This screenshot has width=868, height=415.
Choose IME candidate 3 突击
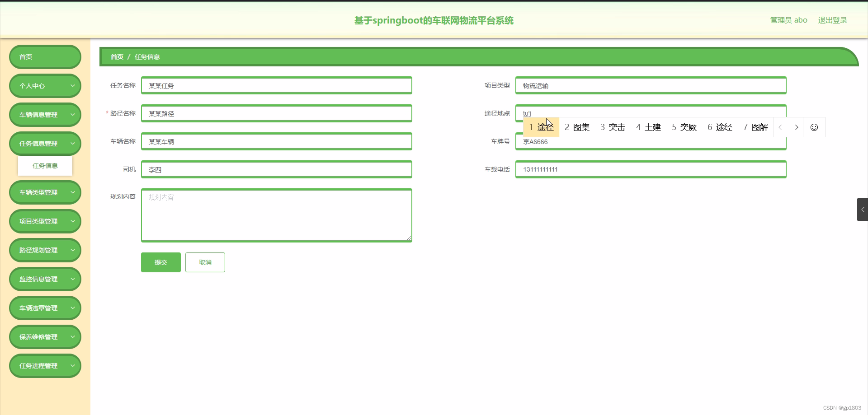pyautogui.click(x=613, y=127)
